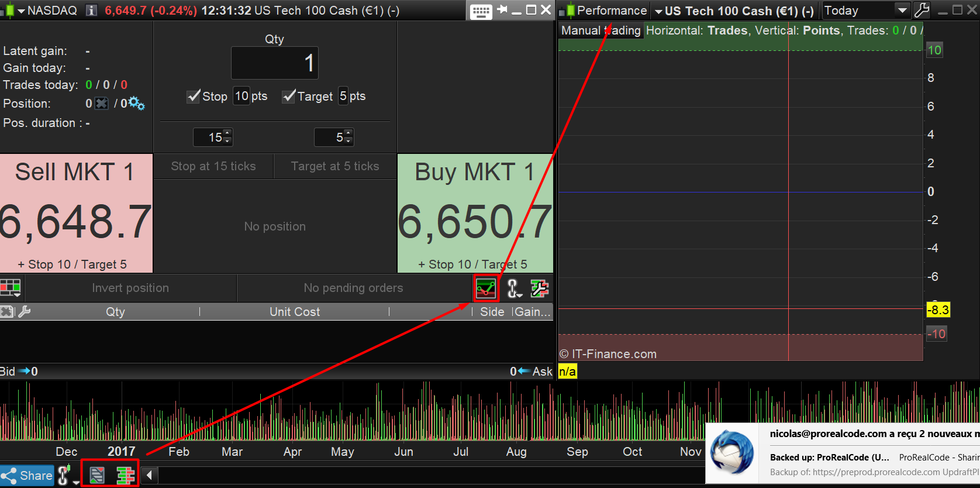Image resolution: width=980 pixels, height=488 pixels.
Task: Pin the order window with the pushpin icon
Action: (x=502, y=10)
